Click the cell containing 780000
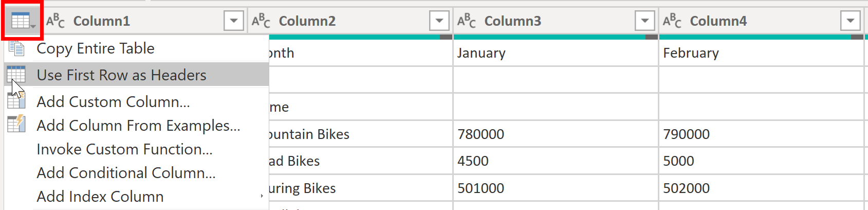The image size is (868, 210). pos(556,134)
